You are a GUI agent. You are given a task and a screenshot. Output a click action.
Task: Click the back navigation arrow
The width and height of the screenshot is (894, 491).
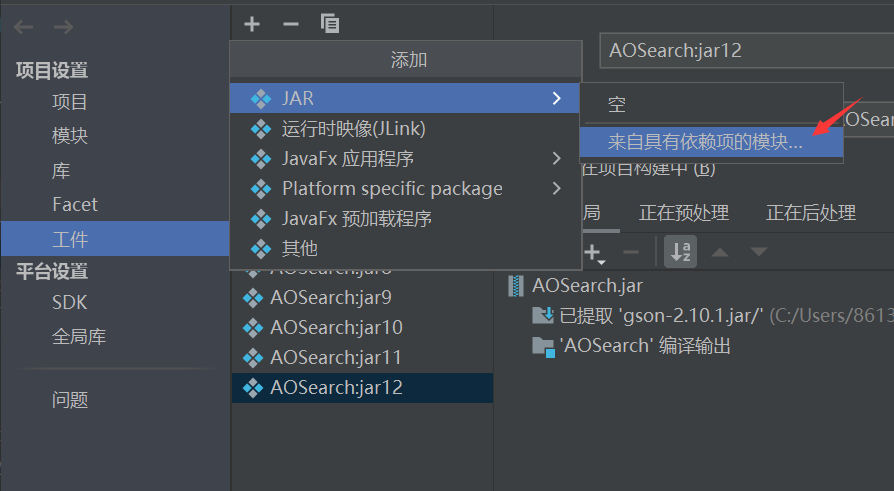[24, 27]
